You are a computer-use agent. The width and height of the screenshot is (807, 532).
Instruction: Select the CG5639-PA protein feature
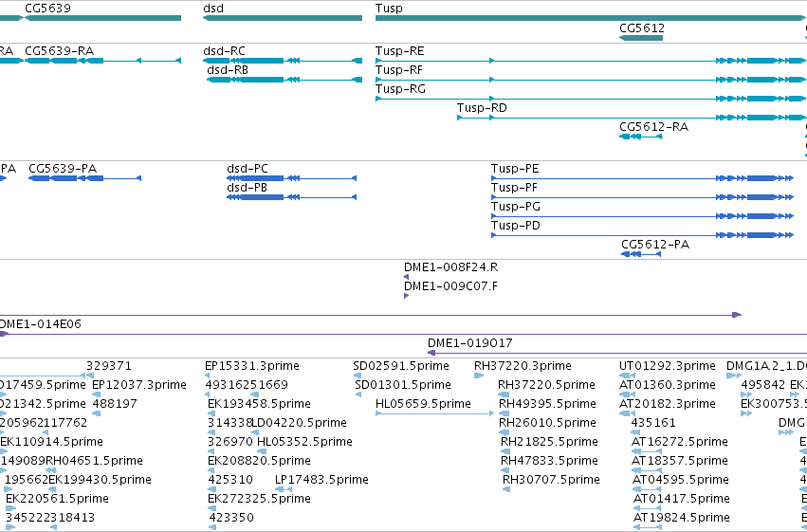coord(85,178)
